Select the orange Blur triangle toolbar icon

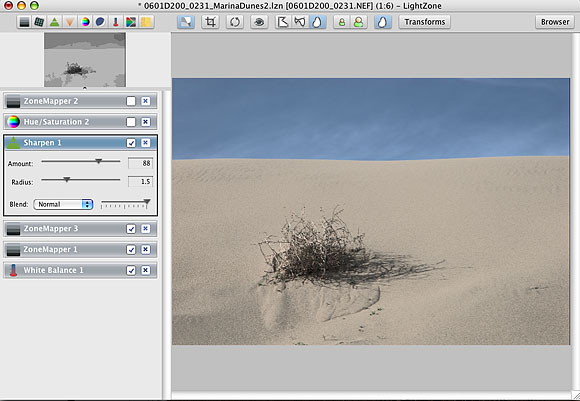[x=70, y=22]
